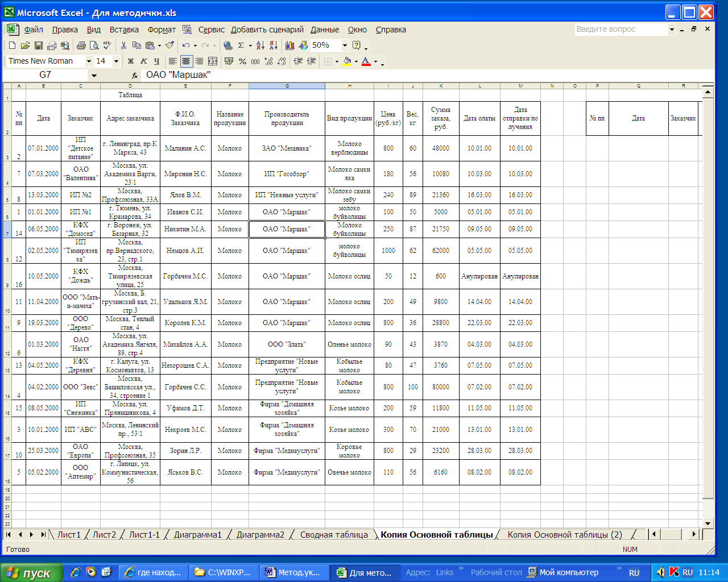Toggle Align Right
The width and height of the screenshot is (728, 582).
tap(199, 61)
